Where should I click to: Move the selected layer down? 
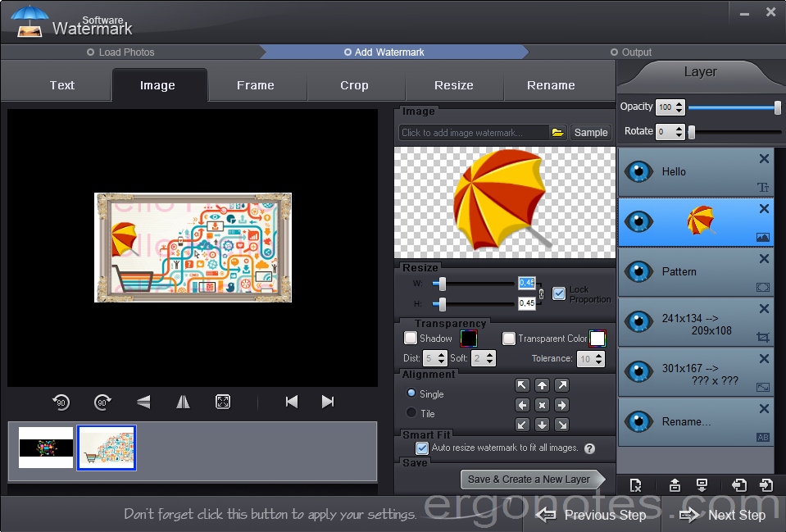702,485
